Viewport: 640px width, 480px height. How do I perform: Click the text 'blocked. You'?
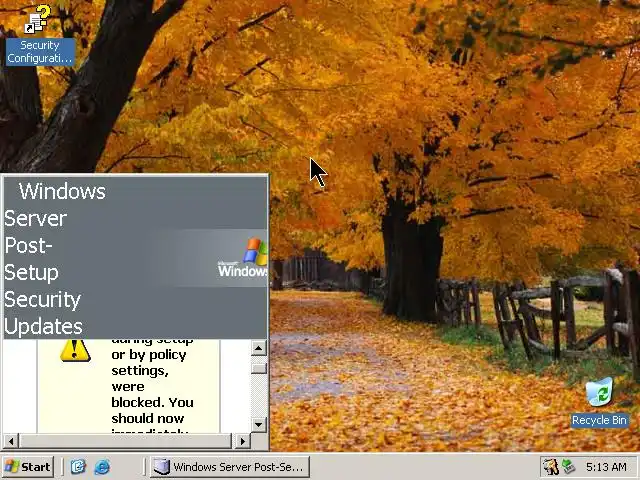152,402
